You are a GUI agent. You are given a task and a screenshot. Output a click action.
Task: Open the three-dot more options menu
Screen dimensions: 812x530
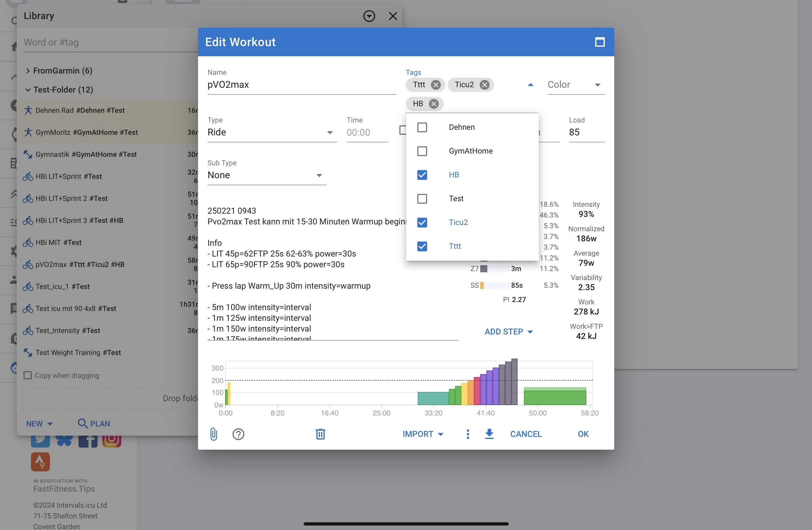pyautogui.click(x=468, y=434)
